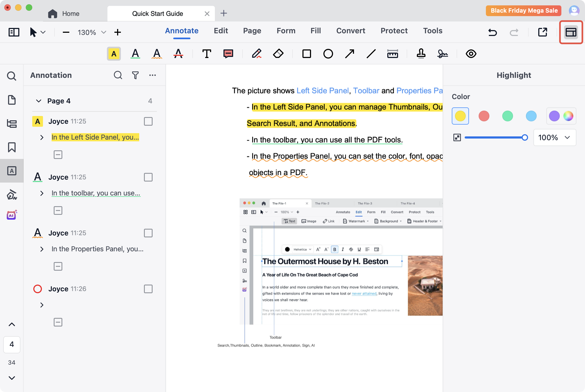Open the Bookmark sidebar panel
Image resolution: width=585 pixels, height=392 pixels.
click(12, 147)
